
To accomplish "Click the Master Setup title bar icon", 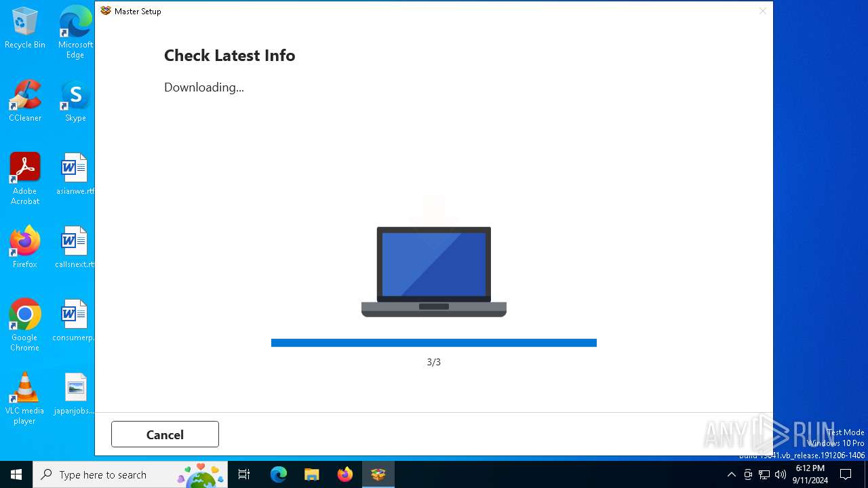I will click(106, 11).
